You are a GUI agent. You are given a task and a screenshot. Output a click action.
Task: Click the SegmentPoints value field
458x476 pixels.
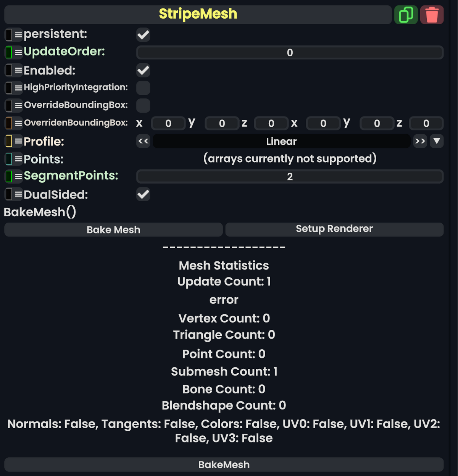pos(290,176)
